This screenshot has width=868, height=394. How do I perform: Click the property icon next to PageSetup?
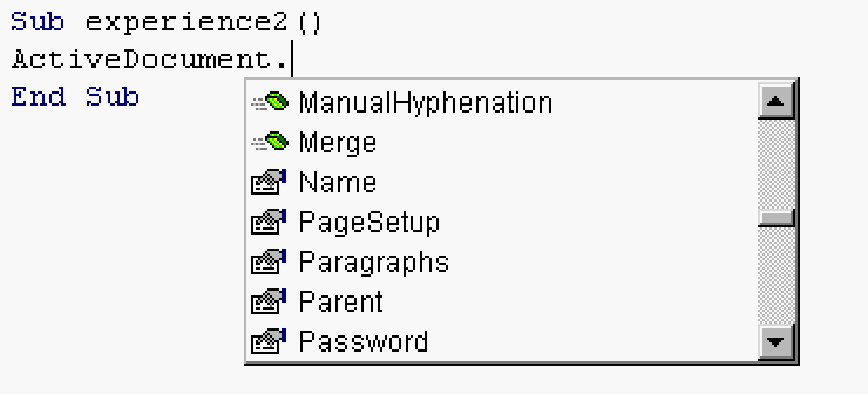[269, 222]
